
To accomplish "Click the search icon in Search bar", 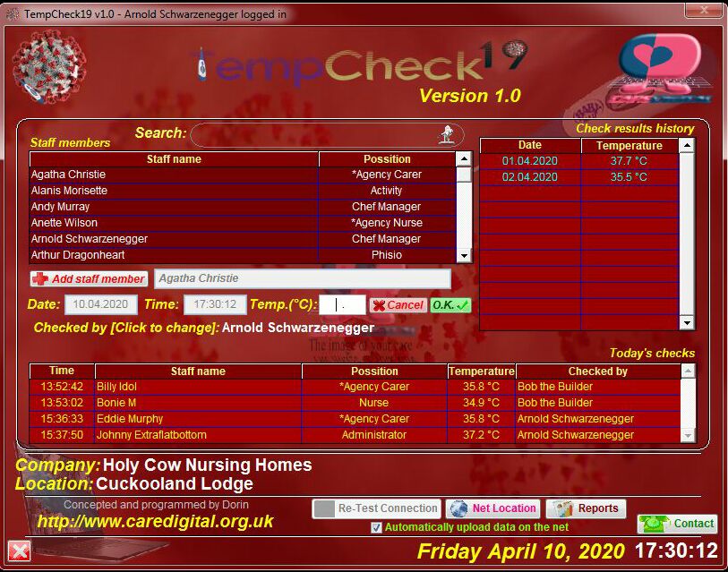I will click(445, 134).
